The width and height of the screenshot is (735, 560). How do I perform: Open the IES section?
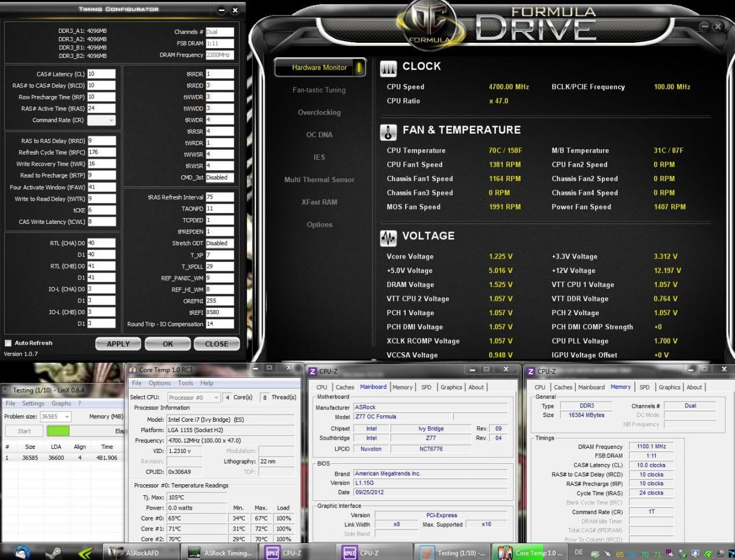coord(319,157)
